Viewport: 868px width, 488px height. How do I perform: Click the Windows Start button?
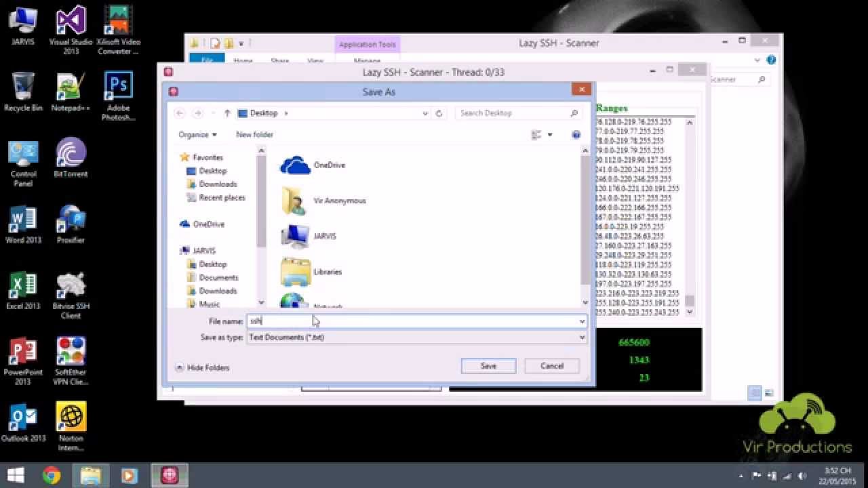pos(16,475)
